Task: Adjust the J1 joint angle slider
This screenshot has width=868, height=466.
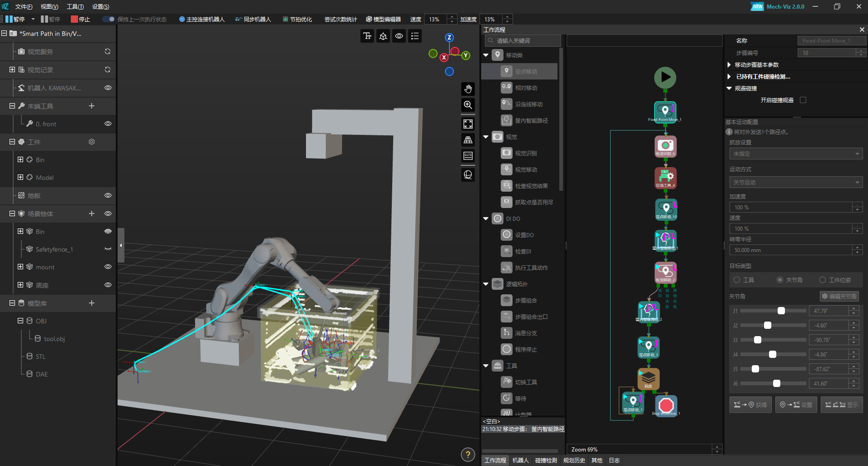Action: [781, 311]
